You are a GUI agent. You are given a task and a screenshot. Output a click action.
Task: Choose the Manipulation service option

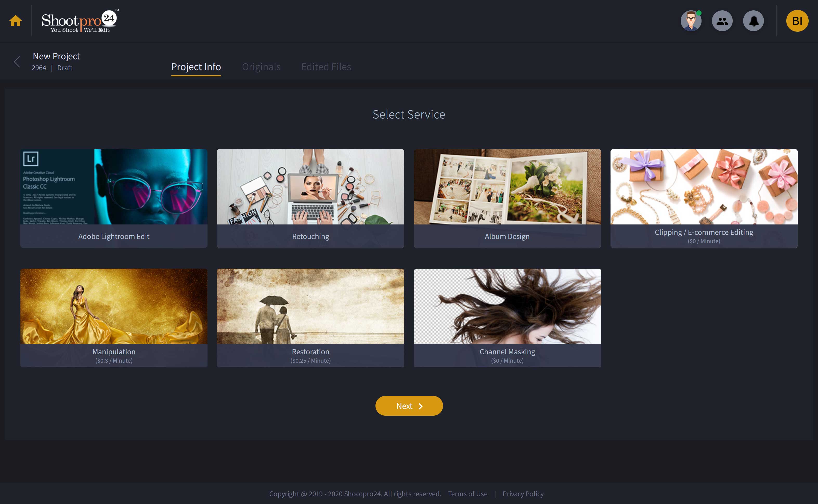pyautogui.click(x=113, y=317)
